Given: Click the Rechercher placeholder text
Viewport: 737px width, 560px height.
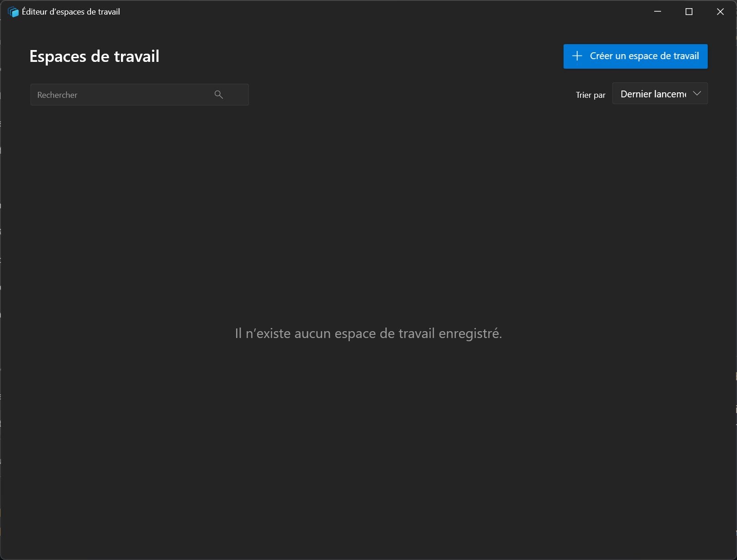Looking at the screenshot, I should click(57, 95).
